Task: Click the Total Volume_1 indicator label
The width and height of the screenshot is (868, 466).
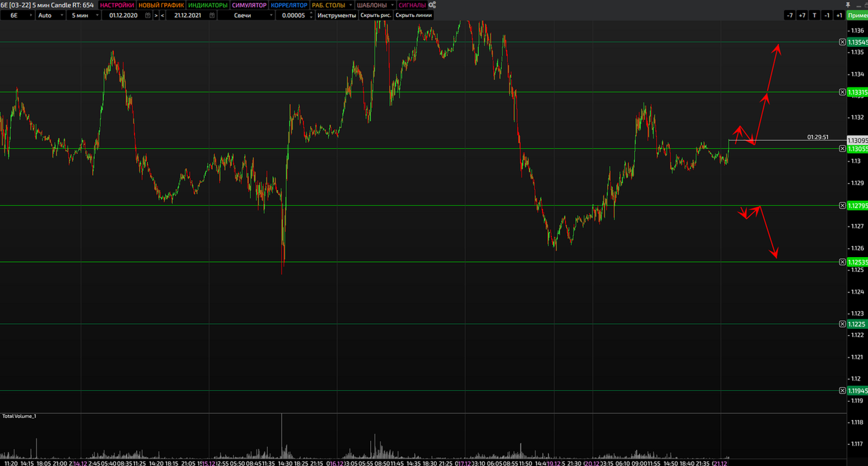Action: tap(19, 416)
